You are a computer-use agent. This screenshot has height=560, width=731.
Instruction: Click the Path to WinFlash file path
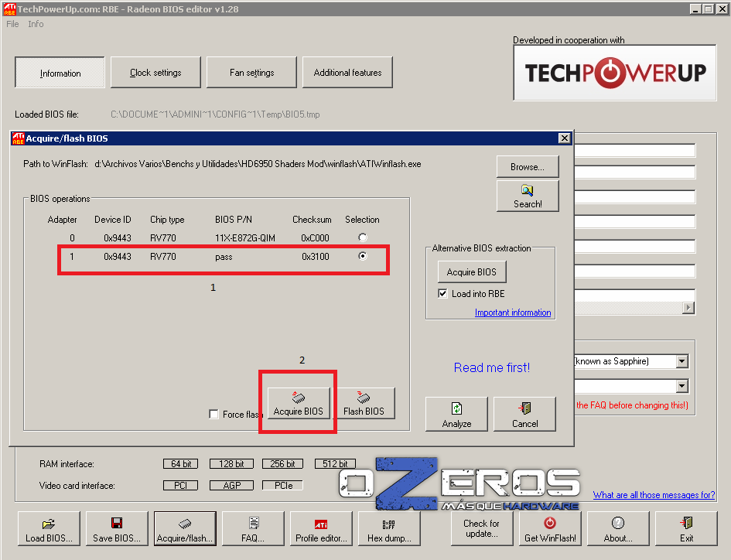click(258, 164)
